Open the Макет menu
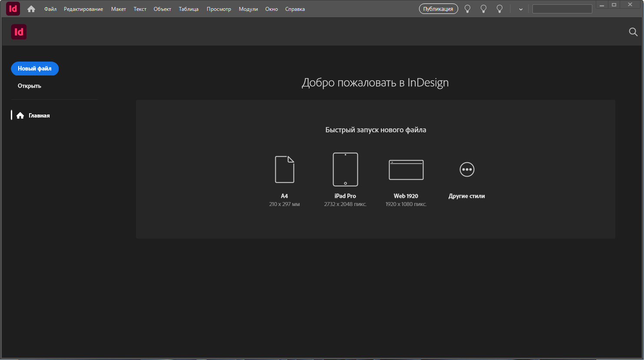Image resolution: width=644 pixels, height=360 pixels. [x=119, y=9]
